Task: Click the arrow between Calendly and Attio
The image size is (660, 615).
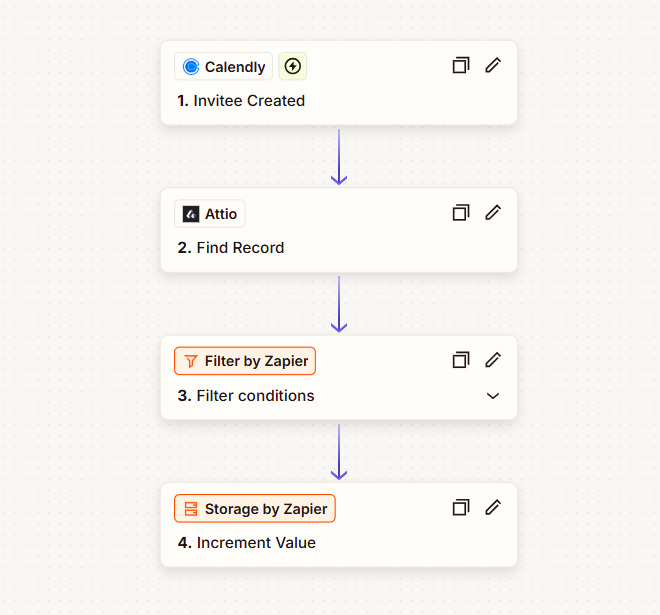Action: point(339,157)
